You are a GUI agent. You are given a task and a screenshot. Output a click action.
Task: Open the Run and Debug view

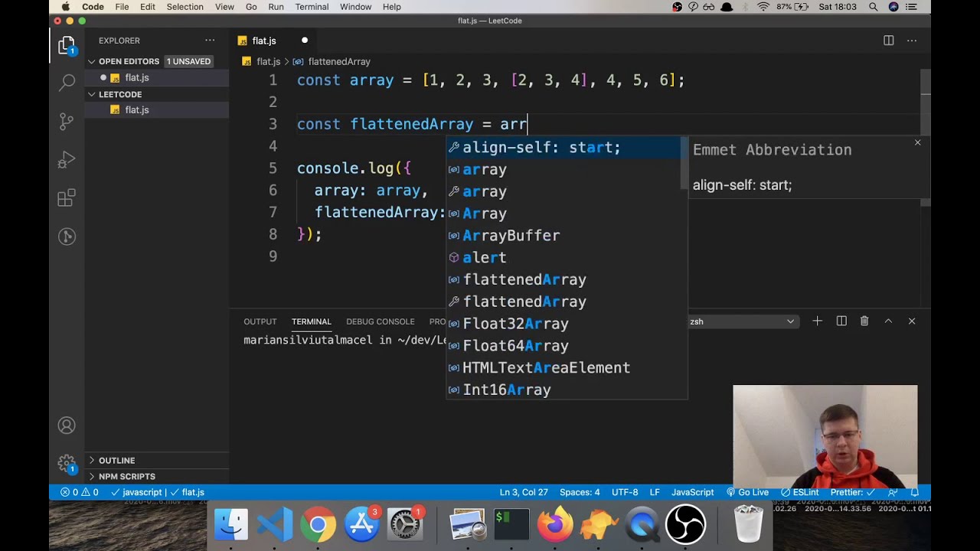(67, 160)
